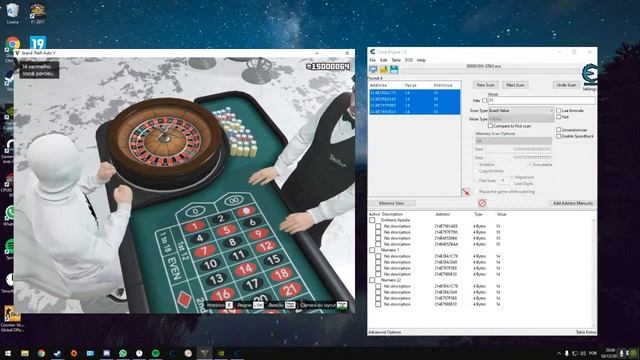Toggle Enable Speedhack checkbox
The image size is (640, 360).
click(559, 136)
